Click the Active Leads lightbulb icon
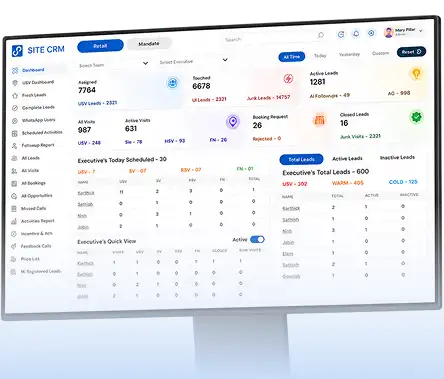 416,73
